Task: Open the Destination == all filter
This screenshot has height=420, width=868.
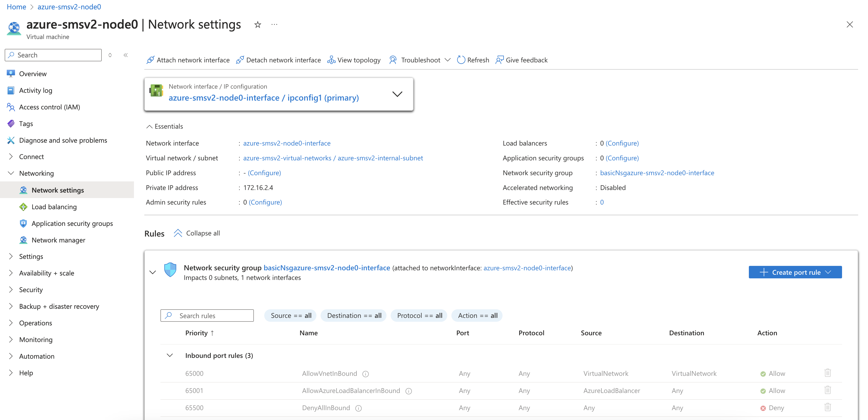Action: click(x=354, y=316)
